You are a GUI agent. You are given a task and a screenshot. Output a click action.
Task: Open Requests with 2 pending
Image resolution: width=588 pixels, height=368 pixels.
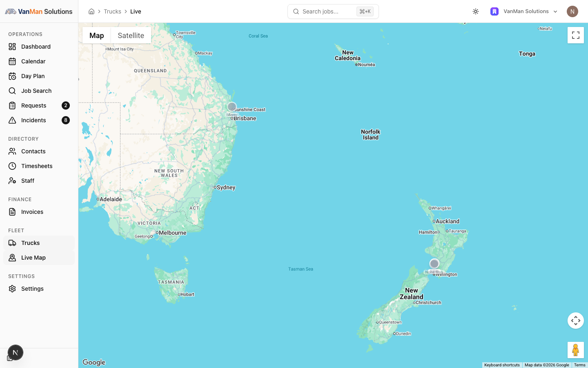(x=39, y=105)
